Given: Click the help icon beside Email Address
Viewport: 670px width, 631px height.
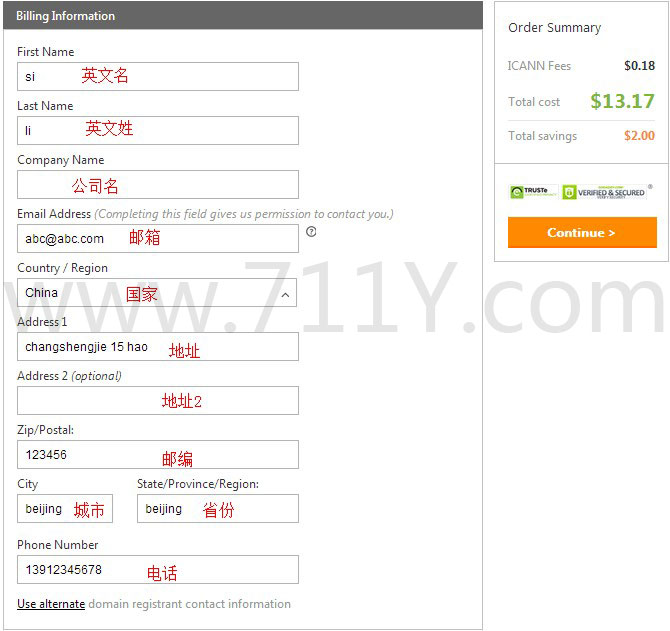Looking at the screenshot, I should [311, 231].
